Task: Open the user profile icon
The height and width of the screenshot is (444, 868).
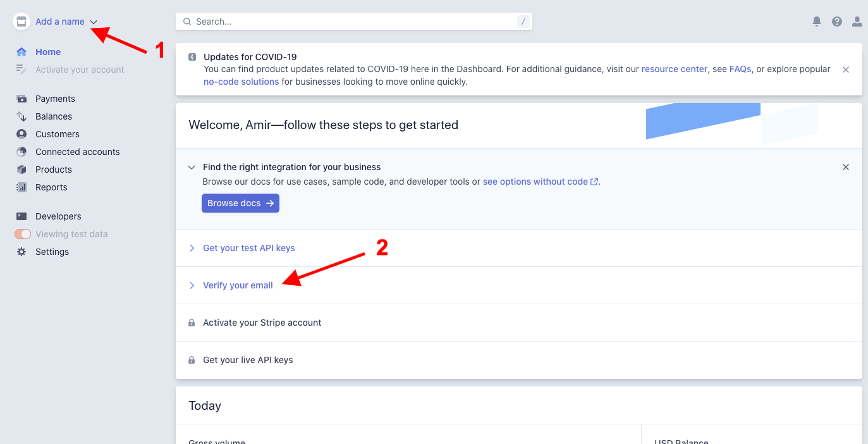Action: 857,22
